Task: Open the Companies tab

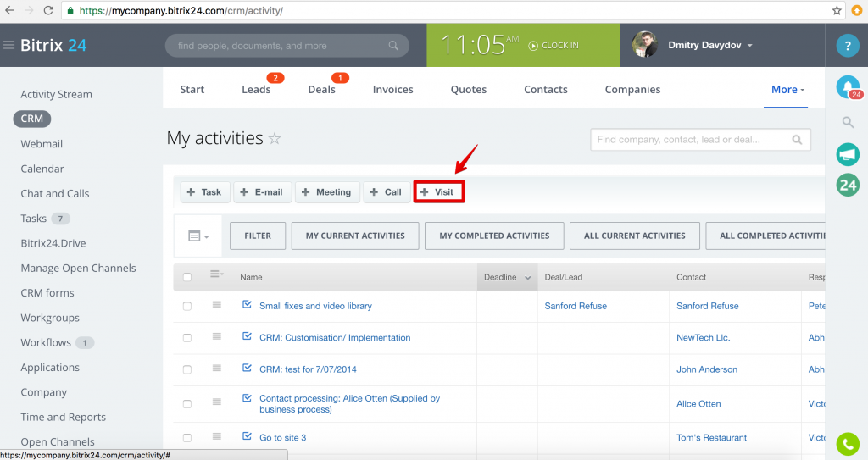Action: [x=632, y=90]
